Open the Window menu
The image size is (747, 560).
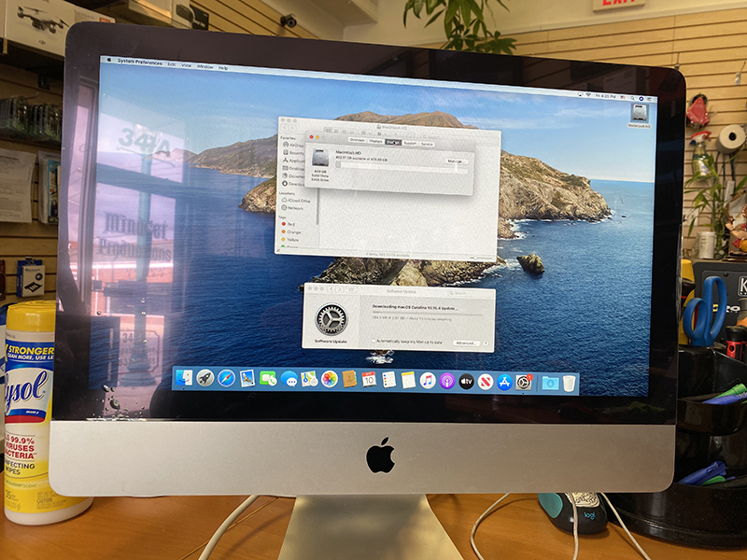(204, 67)
